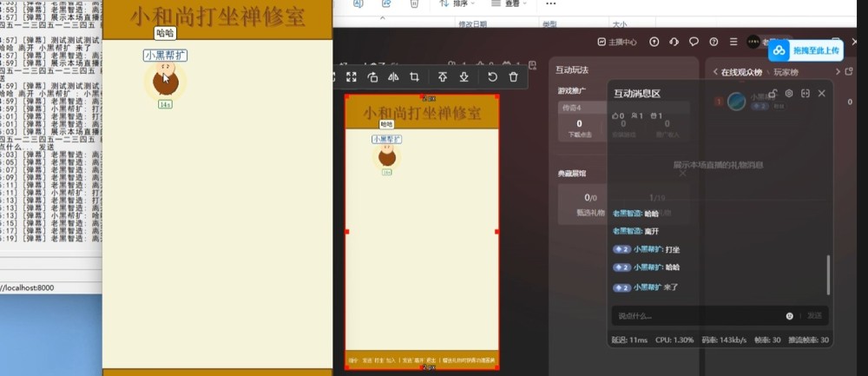Screen dimensions: 868x376
Task: Click the CPU: 1.30% status entry
Action: [674, 340]
